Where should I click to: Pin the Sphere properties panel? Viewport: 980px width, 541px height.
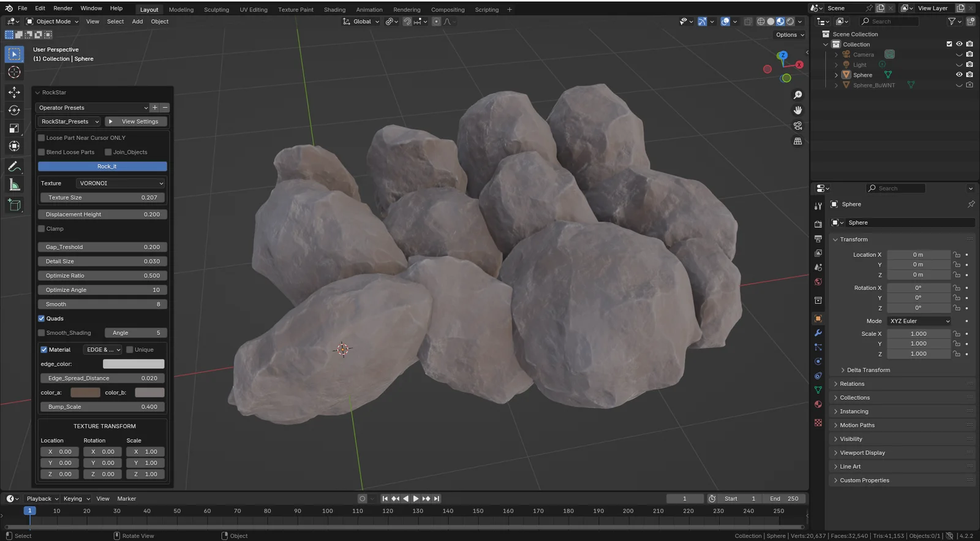971,204
